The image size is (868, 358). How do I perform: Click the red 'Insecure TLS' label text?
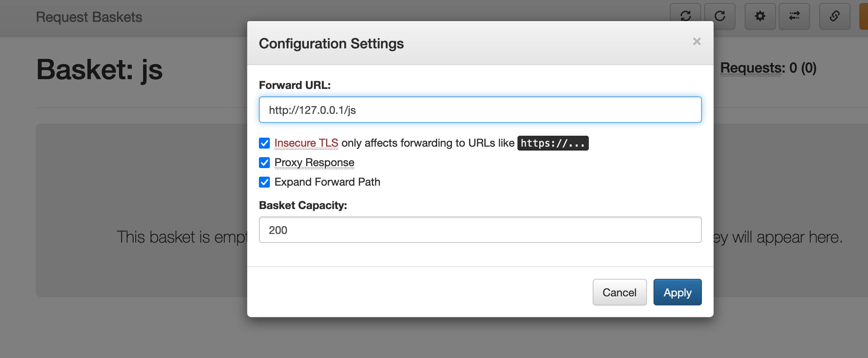(x=306, y=143)
